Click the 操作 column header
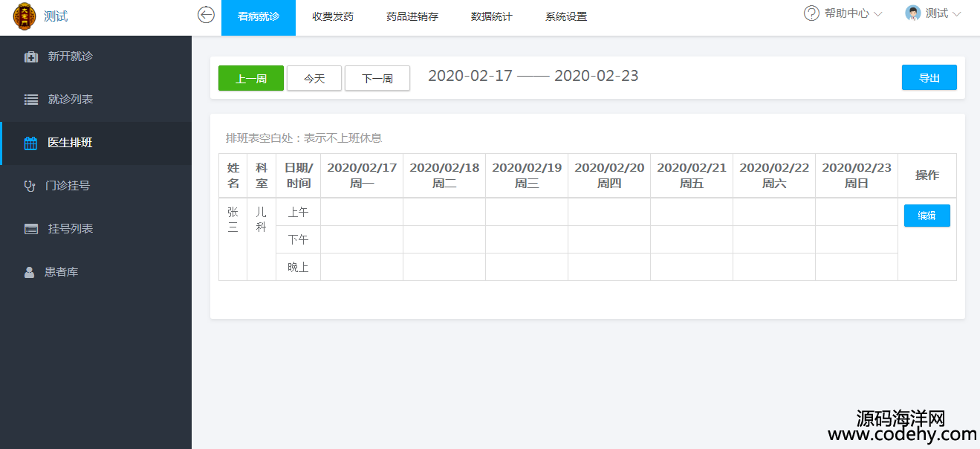Screen dimensions: 980x449 click(927, 175)
